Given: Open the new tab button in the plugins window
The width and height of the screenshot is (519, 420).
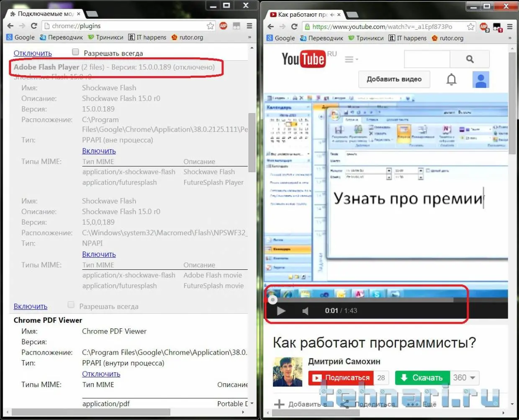Looking at the screenshot, I should click(x=92, y=14).
